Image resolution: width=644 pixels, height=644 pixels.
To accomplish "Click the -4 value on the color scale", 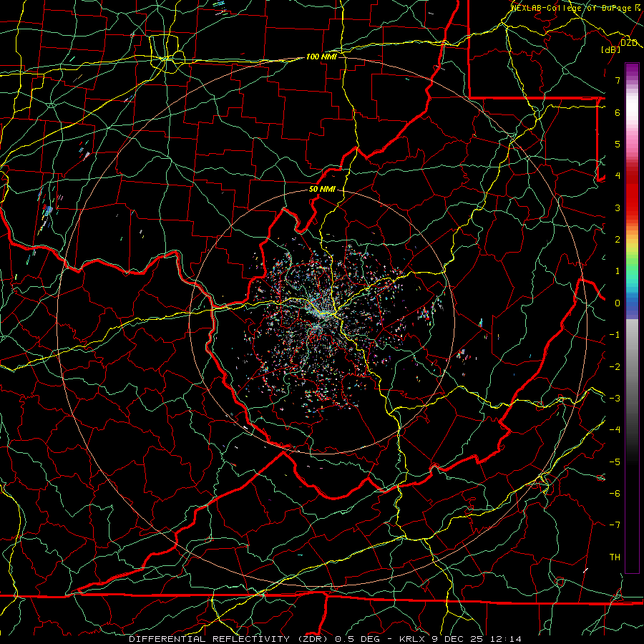I will coord(615,430).
